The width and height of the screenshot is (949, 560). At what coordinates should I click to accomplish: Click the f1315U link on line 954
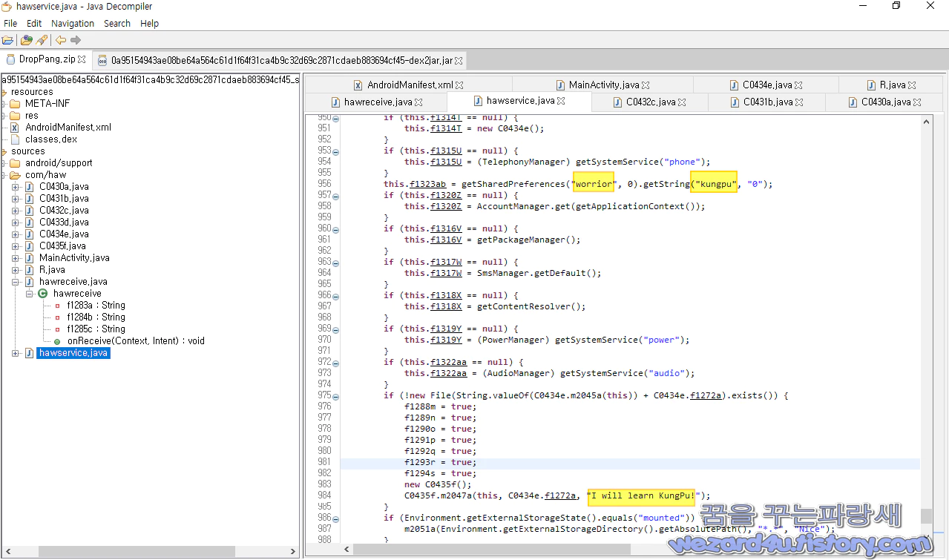(x=446, y=162)
